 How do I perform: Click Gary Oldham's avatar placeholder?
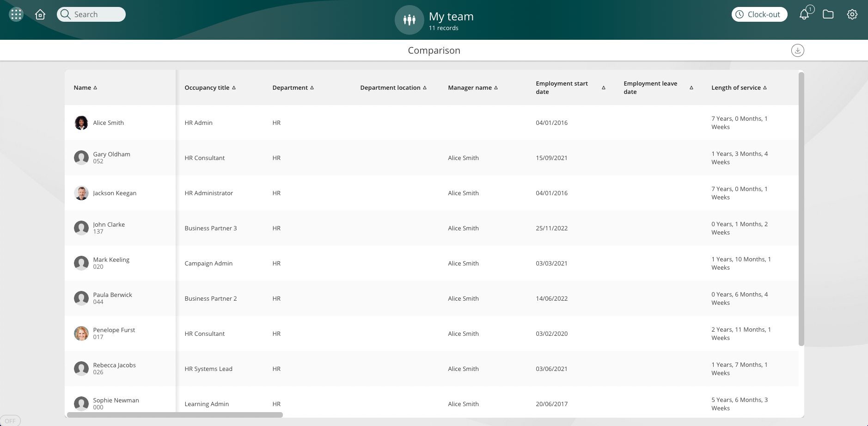(81, 158)
